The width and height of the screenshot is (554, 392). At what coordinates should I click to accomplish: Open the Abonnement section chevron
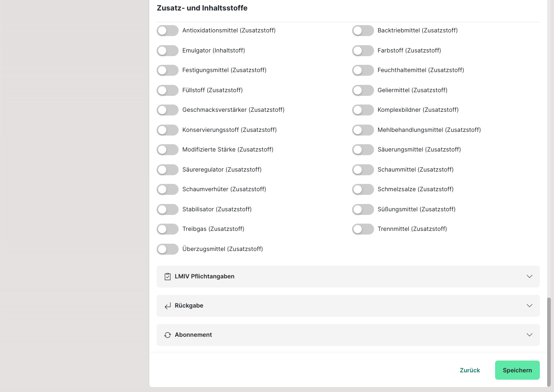(x=529, y=335)
